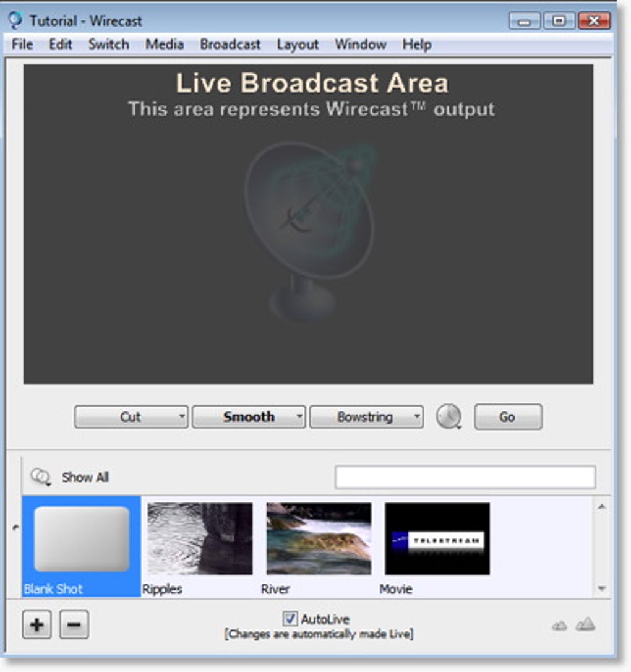631x672 pixels.
Task: Expand the Cut transition dropdown arrow
Action: click(182, 416)
